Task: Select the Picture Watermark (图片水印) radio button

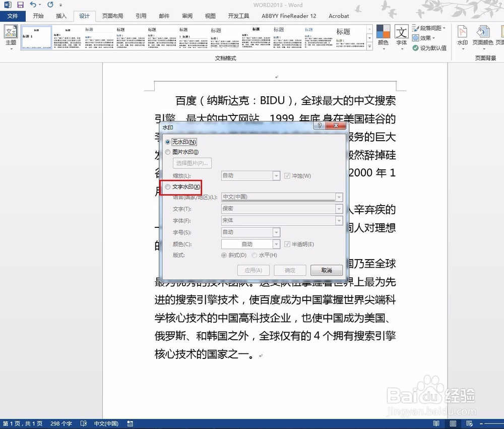Action: point(167,152)
